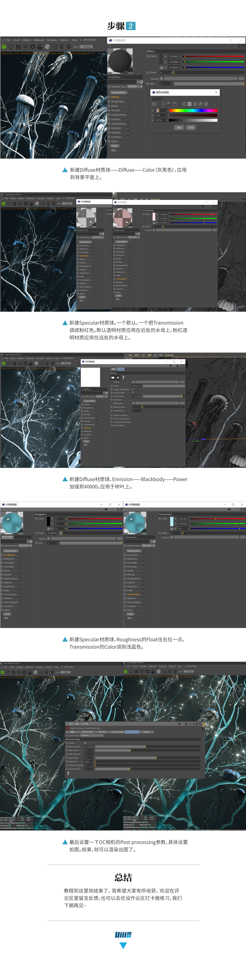Click clay mode sphere icon in first Live Viewer

pyautogui.click(x=47, y=47)
